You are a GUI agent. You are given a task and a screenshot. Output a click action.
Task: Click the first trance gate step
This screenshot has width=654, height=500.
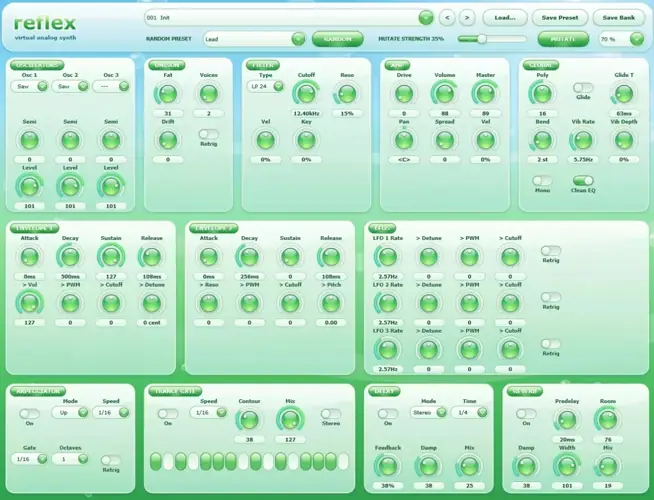point(156,462)
